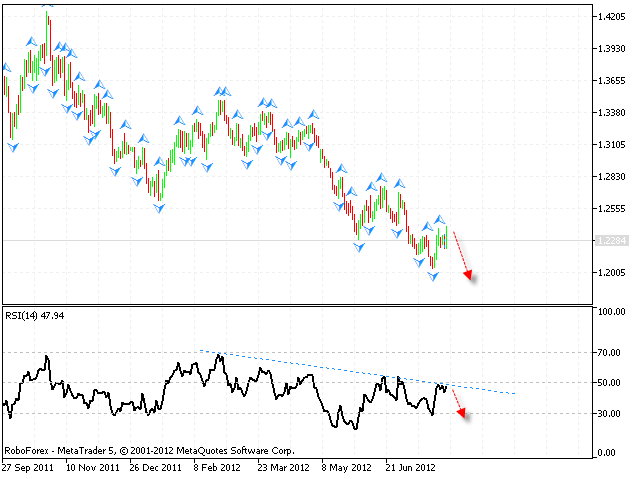Click the 1.2005 price axis label
The image size is (640, 479).
608,272
